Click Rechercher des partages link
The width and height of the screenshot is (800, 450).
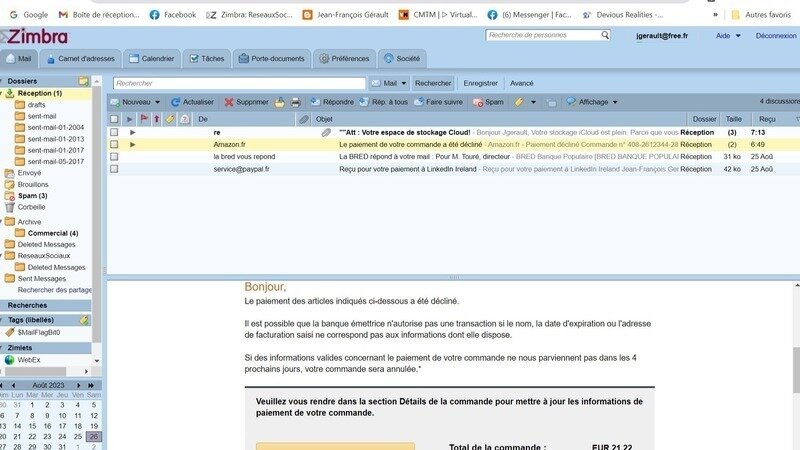(x=55, y=290)
